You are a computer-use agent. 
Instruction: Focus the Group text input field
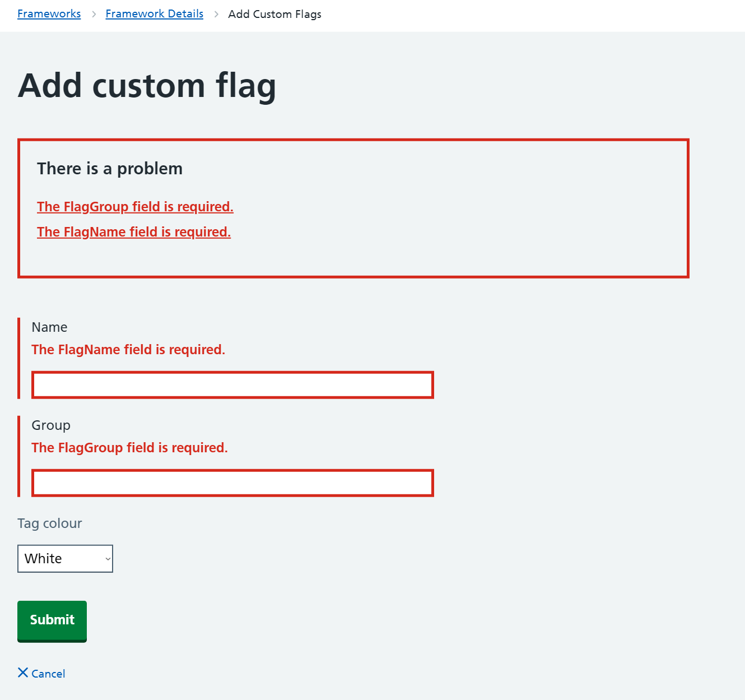point(232,483)
